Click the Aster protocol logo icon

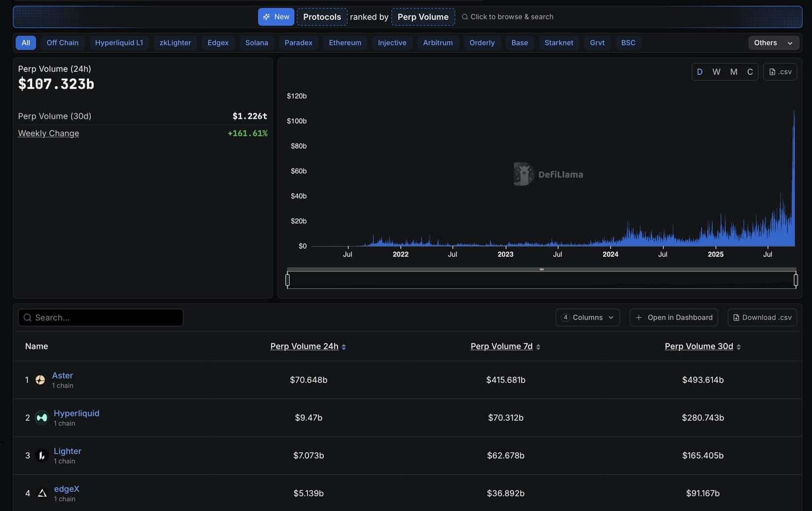click(40, 380)
